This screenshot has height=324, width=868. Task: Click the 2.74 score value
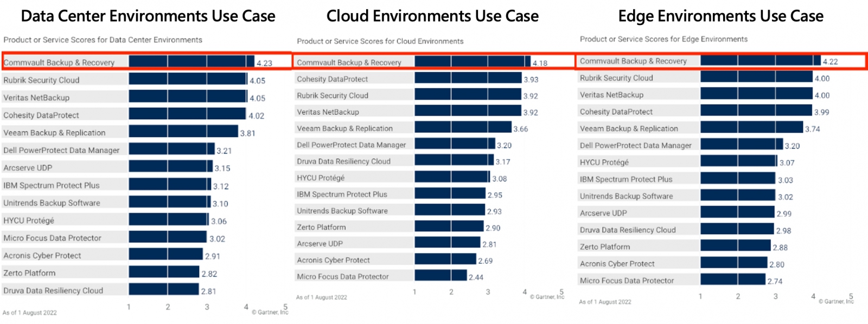click(x=775, y=281)
